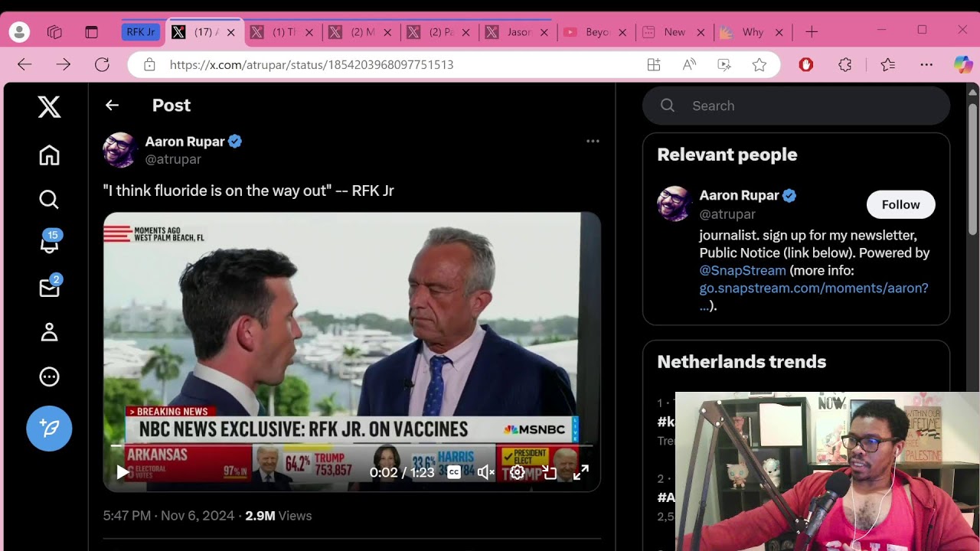980x551 pixels.
Task: Close the "Why" tab
Action: click(779, 32)
